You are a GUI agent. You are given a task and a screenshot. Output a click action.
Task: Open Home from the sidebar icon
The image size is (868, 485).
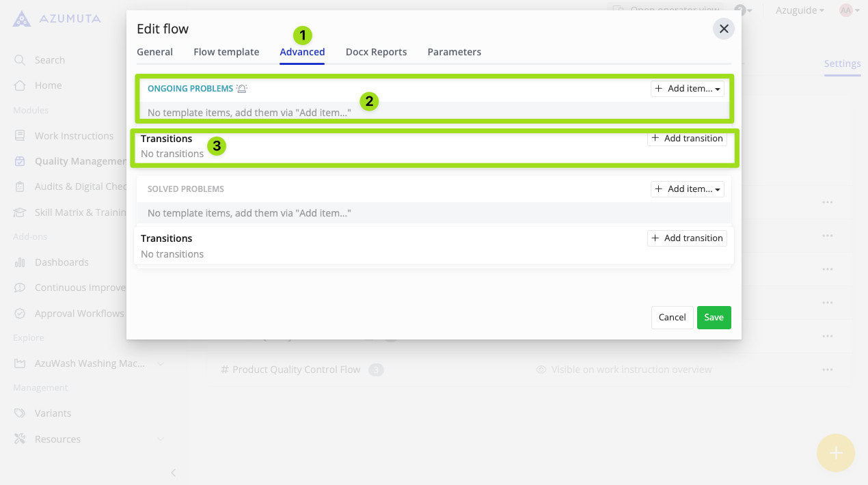[x=19, y=85]
